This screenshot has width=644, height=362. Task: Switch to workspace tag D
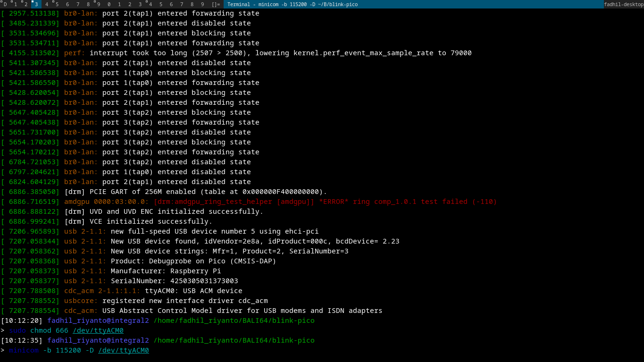[x=5, y=4]
